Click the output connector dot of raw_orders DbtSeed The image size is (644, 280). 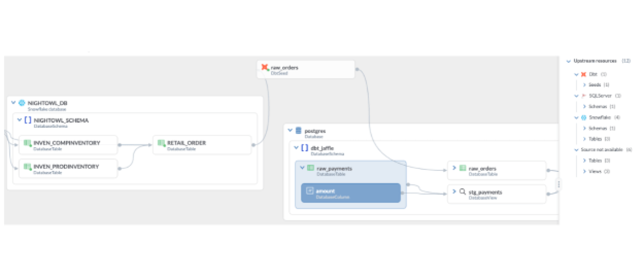tap(357, 69)
